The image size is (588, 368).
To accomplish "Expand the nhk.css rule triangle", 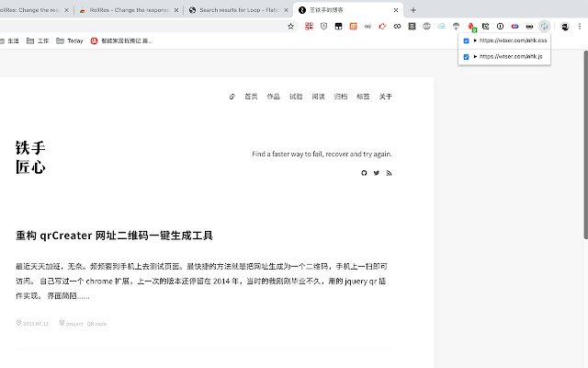I will [475, 40].
